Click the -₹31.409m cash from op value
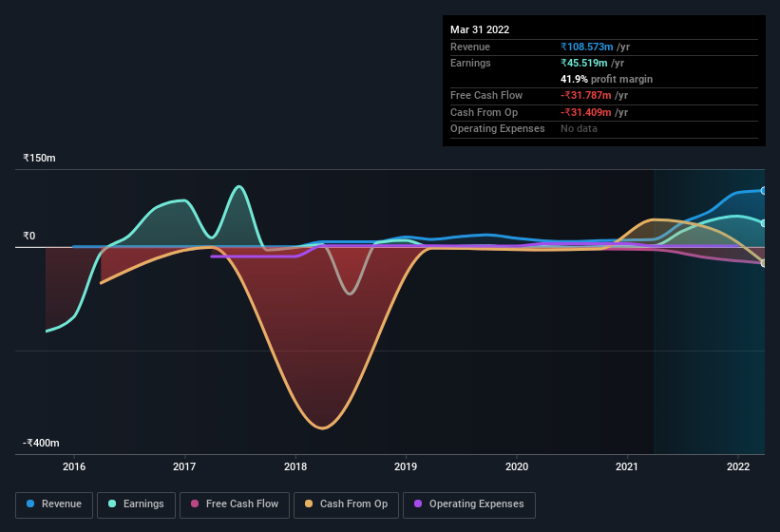Screen dimensions: 780x532 [586, 112]
